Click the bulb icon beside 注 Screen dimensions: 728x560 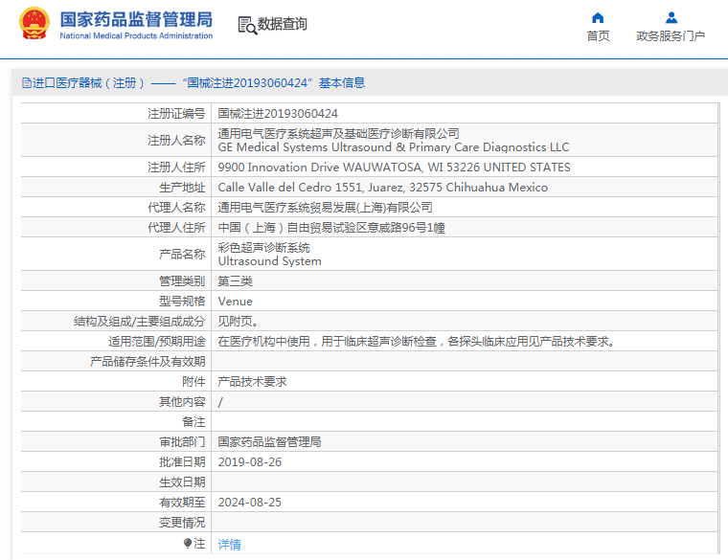[188, 543]
